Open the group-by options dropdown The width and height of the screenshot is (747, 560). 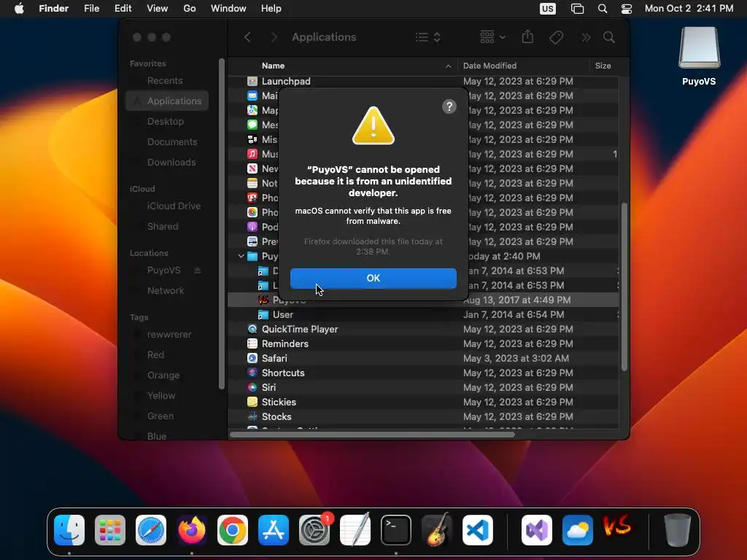(492, 37)
